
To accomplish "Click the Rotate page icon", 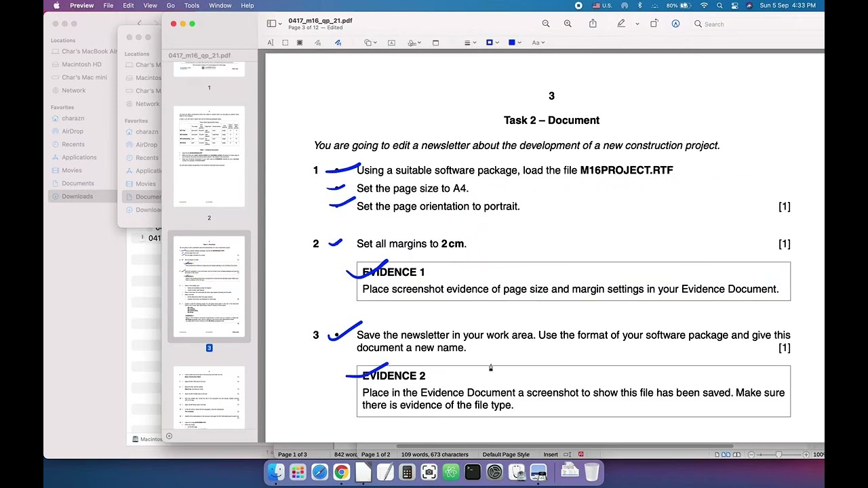I will click(654, 24).
